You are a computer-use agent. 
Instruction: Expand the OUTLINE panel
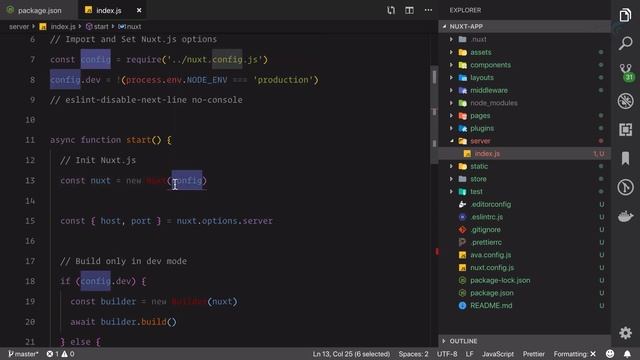pyautogui.click(x=524, y=341)
